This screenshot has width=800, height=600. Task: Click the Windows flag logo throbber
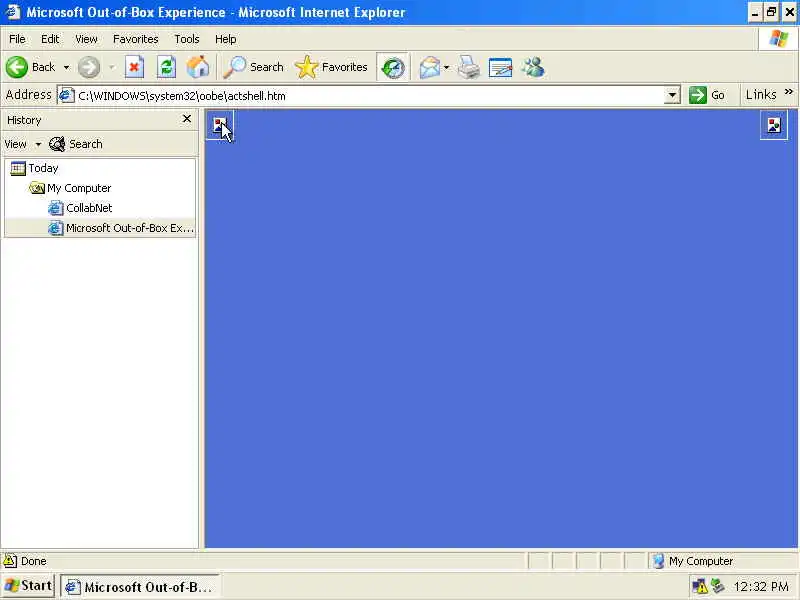778,39
